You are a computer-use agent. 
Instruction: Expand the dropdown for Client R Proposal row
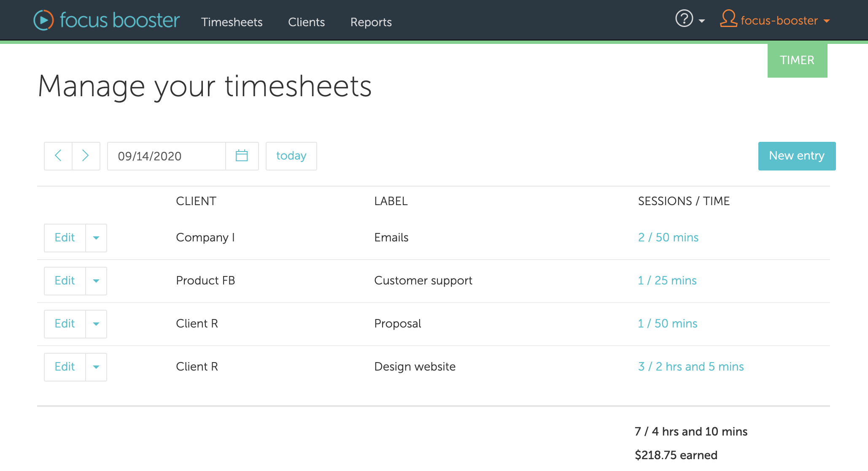pyautogui.click(x=96, y=324)
